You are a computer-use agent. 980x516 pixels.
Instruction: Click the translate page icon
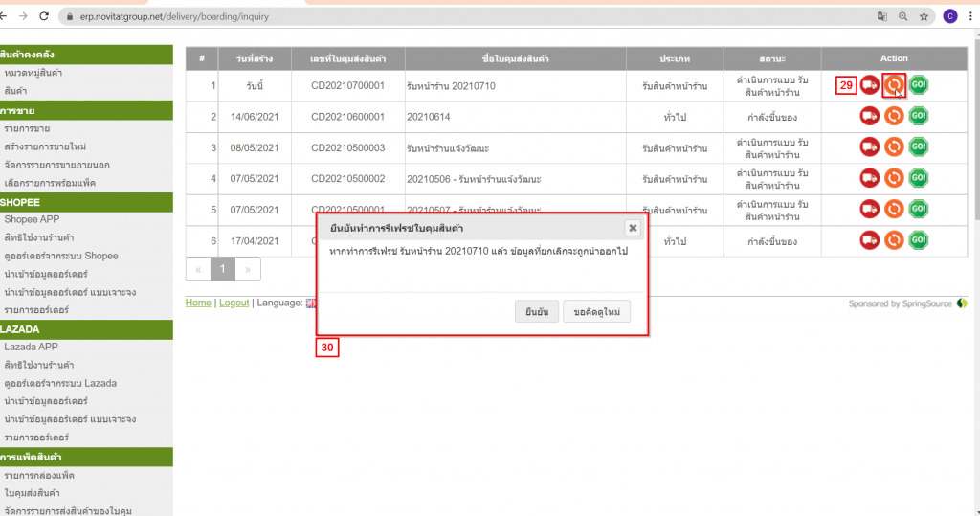coord(881,17)
